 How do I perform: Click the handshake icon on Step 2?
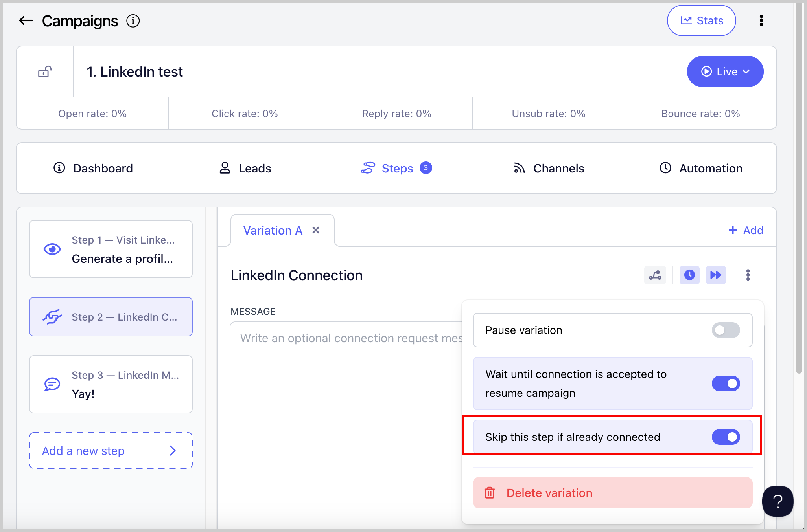point(52,317)
